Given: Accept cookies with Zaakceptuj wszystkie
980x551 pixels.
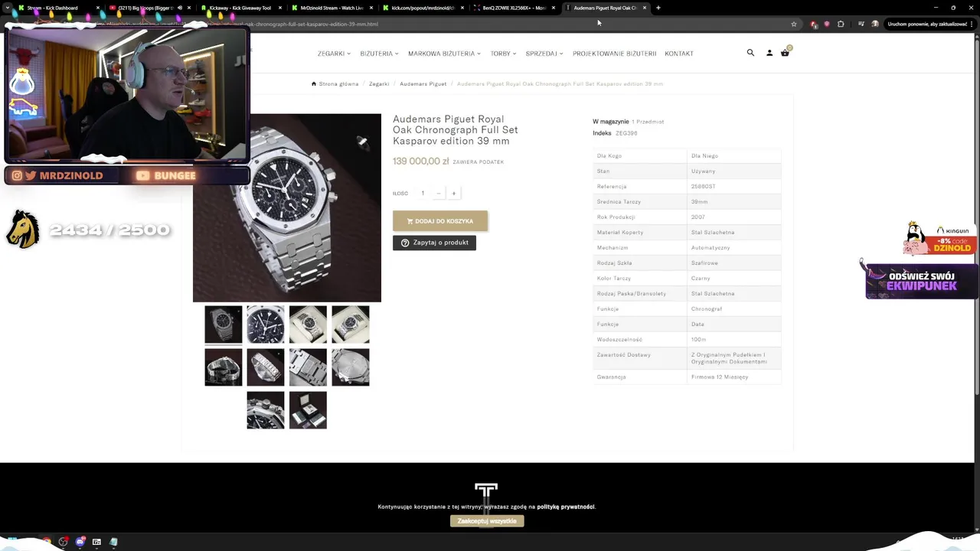Looking at the screenshot, I should pyautogui.click(x=487, y=521).
